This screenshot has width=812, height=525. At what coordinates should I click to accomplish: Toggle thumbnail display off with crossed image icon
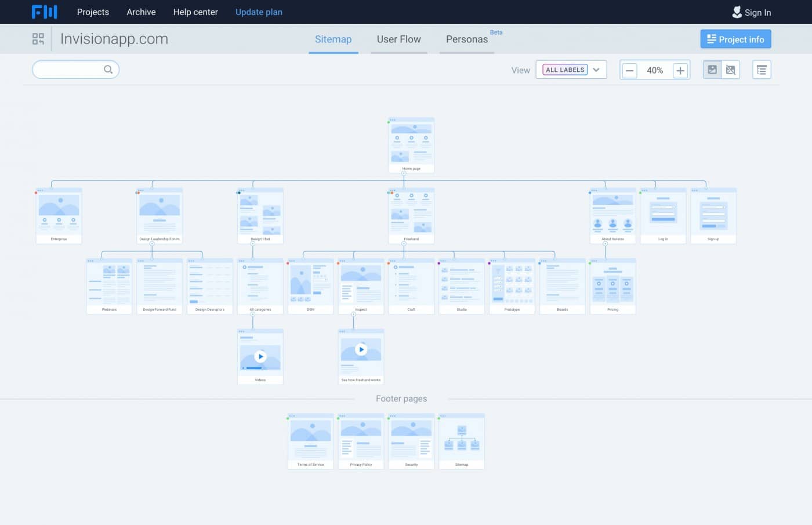coord(730,69)
